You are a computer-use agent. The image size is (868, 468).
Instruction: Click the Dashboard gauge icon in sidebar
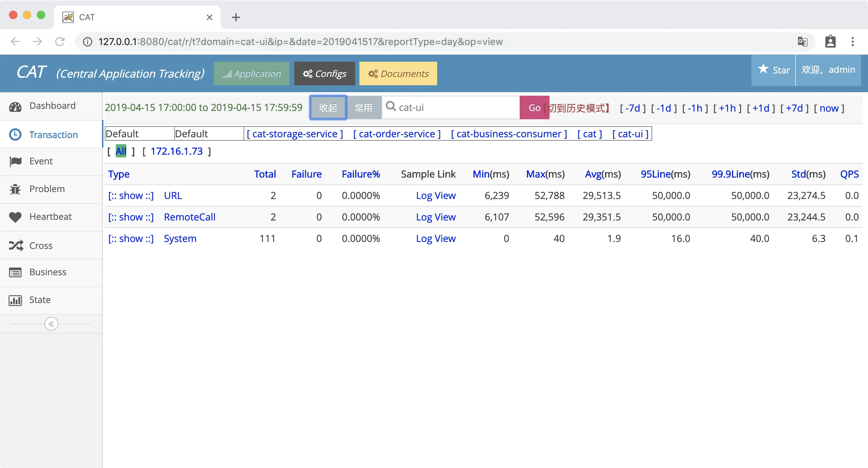click(x=15, y=106)
